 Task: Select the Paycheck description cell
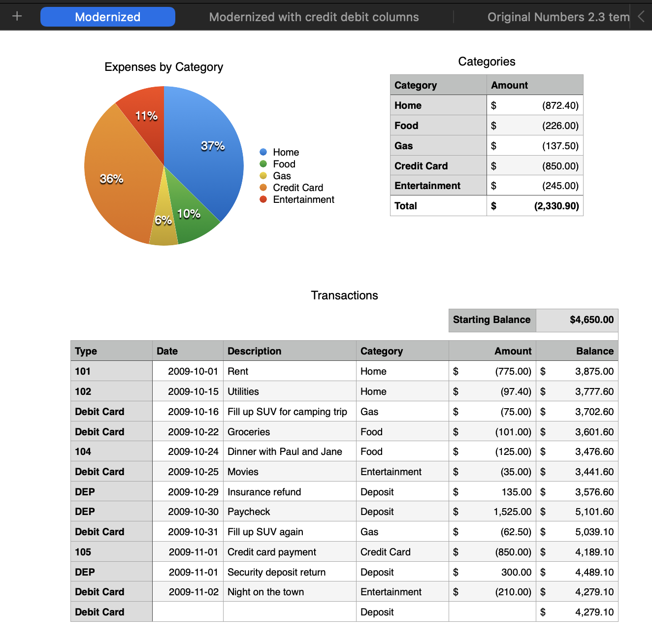click(x=290, y=512)
